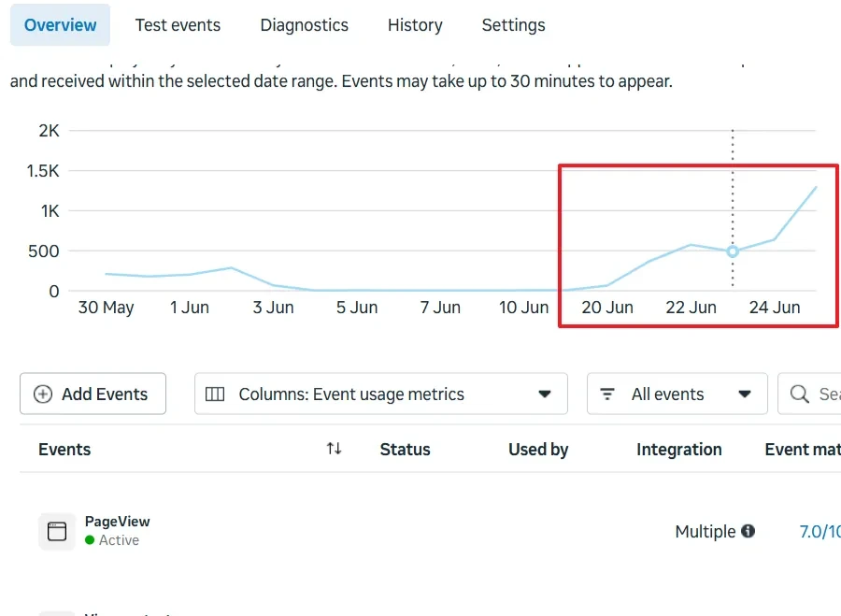Image resolution: width=841 pixels, height=616 pixels.
Task: Click the Add Events button
Action: point(93,394)
